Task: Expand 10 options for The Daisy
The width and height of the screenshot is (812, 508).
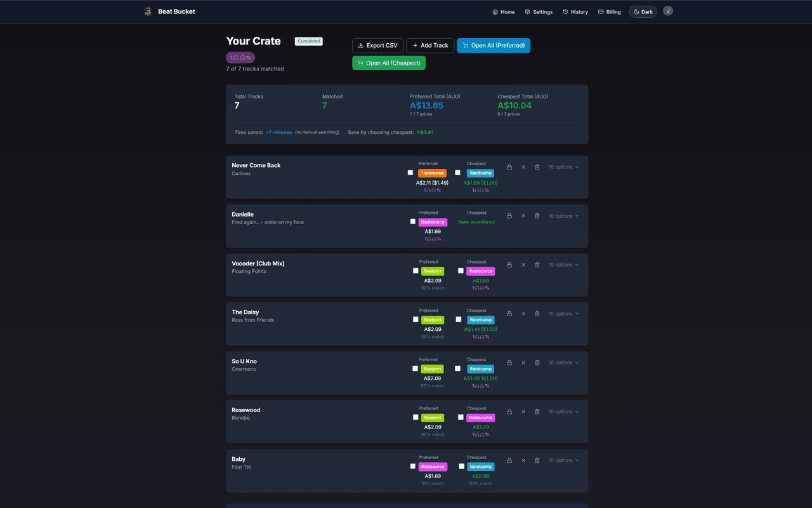Action: [564, 314]
